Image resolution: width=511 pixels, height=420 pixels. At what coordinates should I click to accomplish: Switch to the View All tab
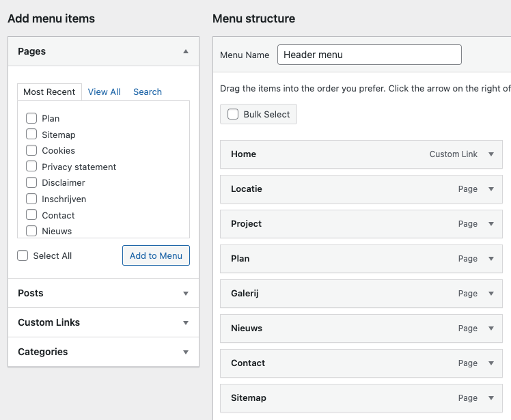pos(104,92)
